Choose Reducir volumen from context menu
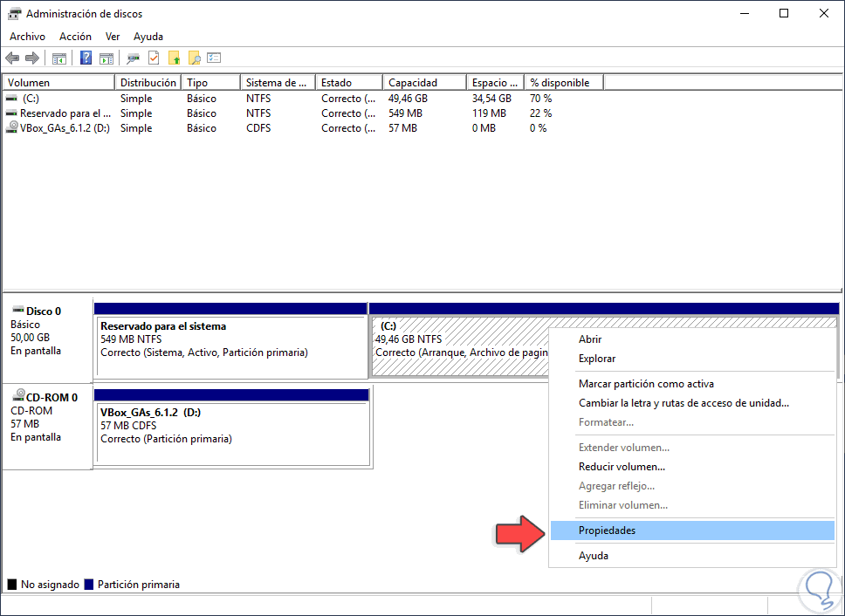This screenshot has height=616, width=845. tap(692, 467)
